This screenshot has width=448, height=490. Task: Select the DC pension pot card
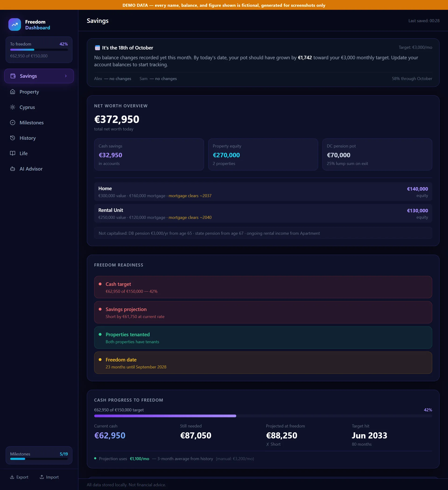click(377, 154)
